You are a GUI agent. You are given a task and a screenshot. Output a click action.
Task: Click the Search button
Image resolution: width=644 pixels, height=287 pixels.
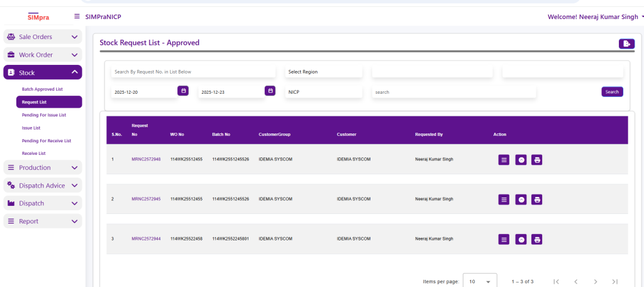[612, 92]
